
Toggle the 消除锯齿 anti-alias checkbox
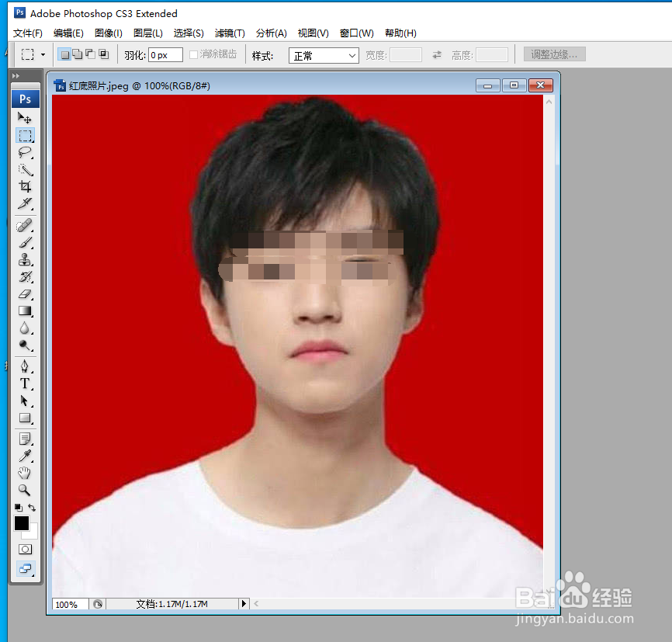click(193, 54)
